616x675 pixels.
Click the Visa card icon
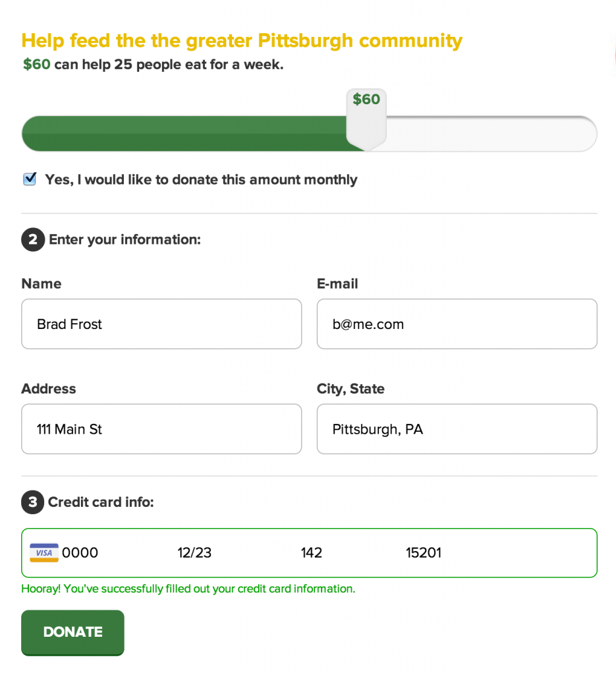(43, 552)
